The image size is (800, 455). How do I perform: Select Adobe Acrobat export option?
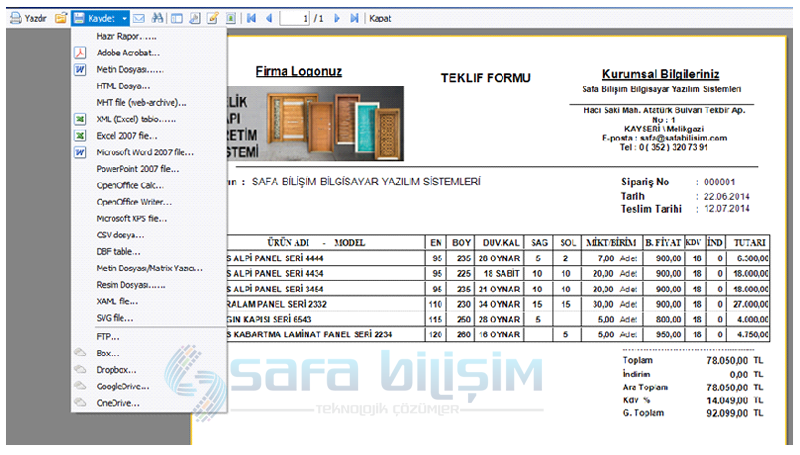127,52
